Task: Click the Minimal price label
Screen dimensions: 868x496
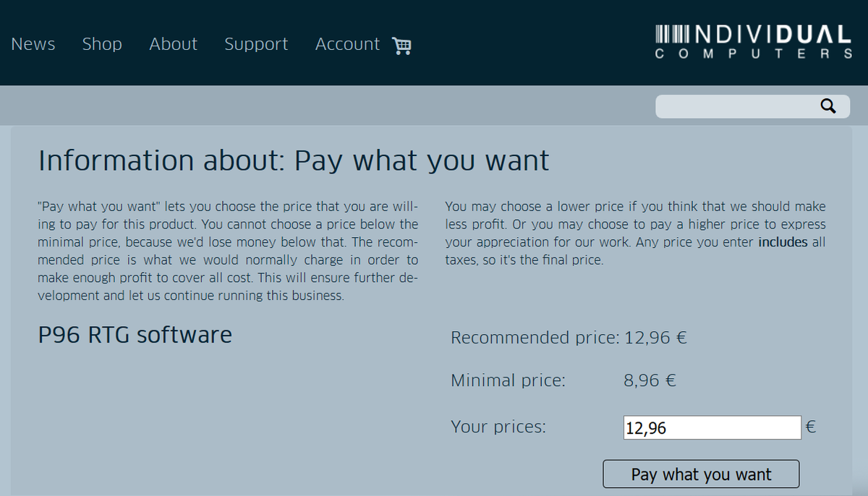Action: pyautogui.click(x=508, y=380)
